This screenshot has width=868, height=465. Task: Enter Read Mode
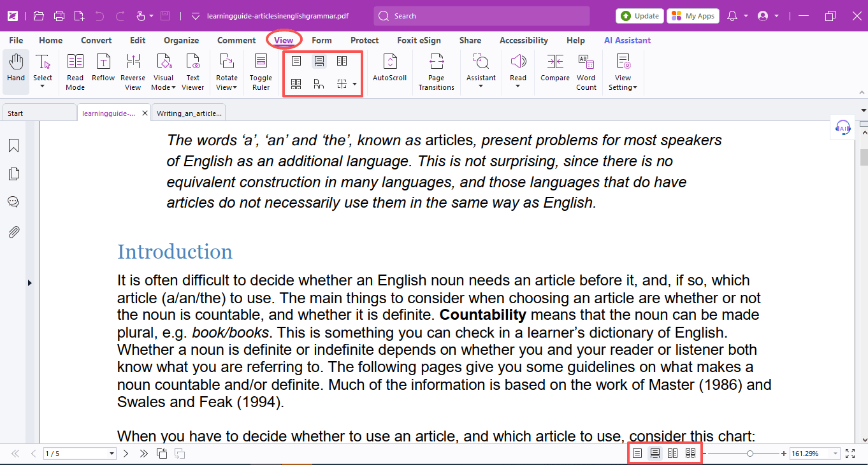click(75, 71)
